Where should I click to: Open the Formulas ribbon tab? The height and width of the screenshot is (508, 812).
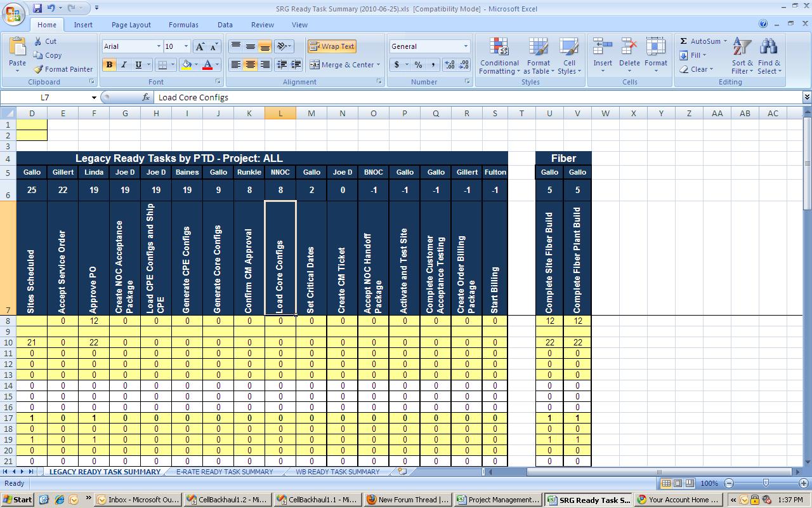pos(183,25)
